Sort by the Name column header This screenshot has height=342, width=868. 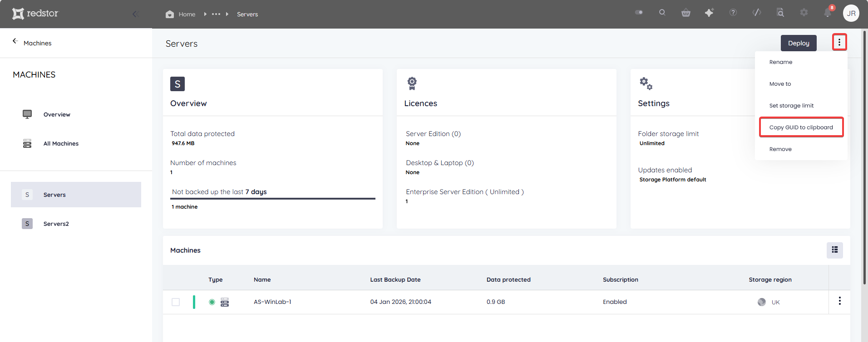tap(262, 280)
